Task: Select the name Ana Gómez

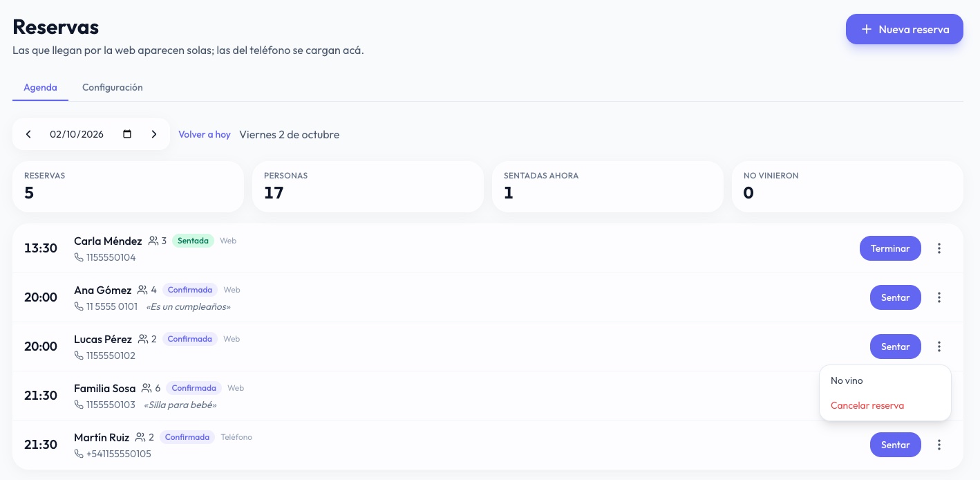Action: coord(103,290)
